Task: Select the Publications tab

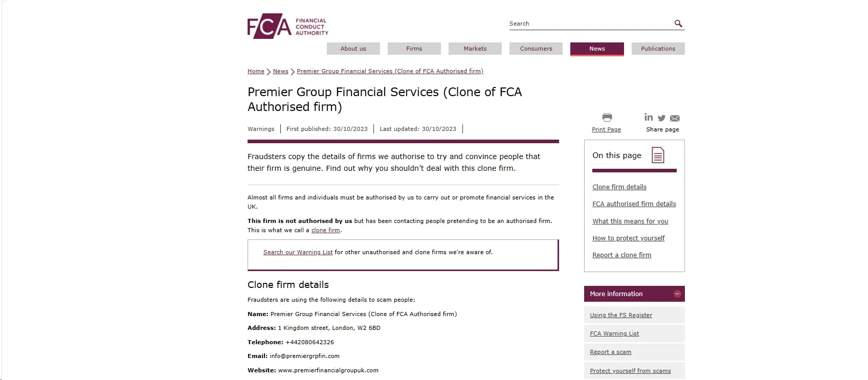Action: 658,49
